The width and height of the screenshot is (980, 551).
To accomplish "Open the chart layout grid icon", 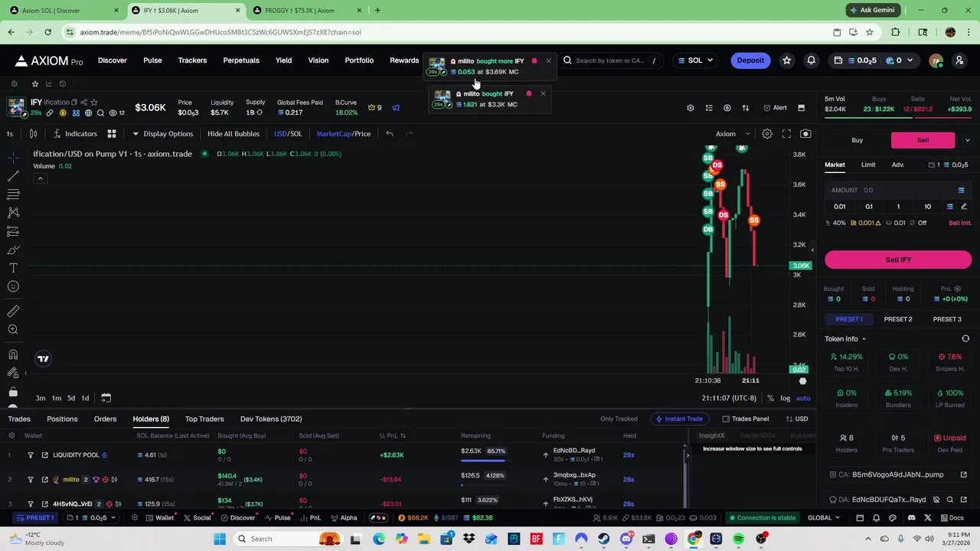I will (111, 134).
